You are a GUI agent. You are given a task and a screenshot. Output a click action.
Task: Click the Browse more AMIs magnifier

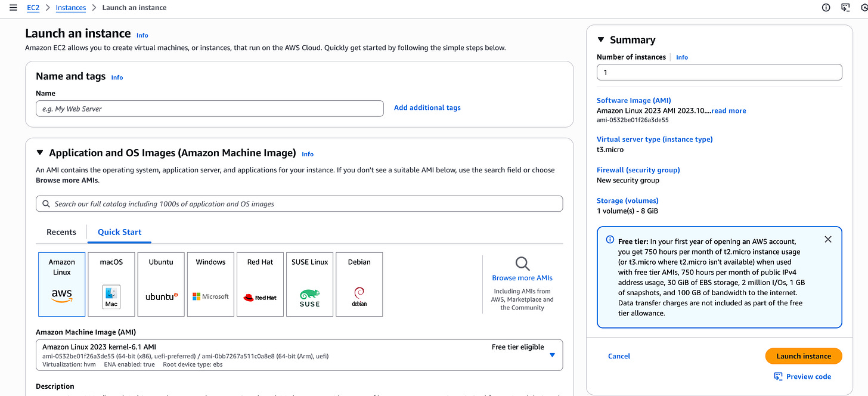pos(522,264)
